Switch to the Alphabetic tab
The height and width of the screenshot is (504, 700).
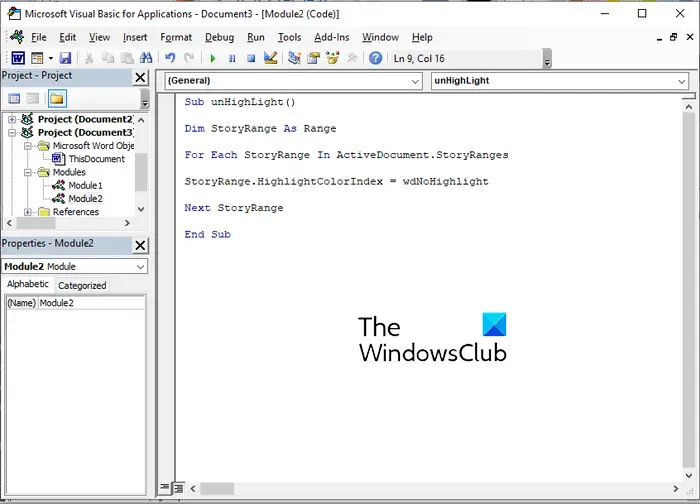pos(28,284)
